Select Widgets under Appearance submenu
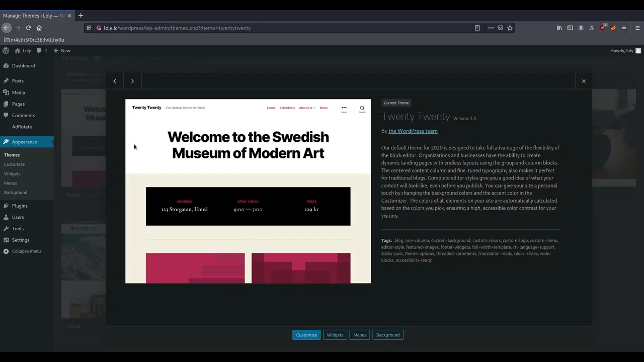 (12, 174)
